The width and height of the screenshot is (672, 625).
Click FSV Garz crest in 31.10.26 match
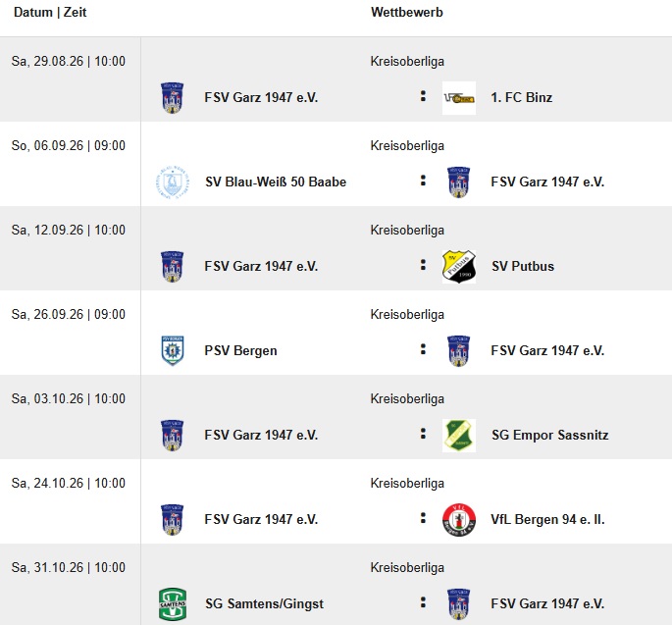pos(458,604)
